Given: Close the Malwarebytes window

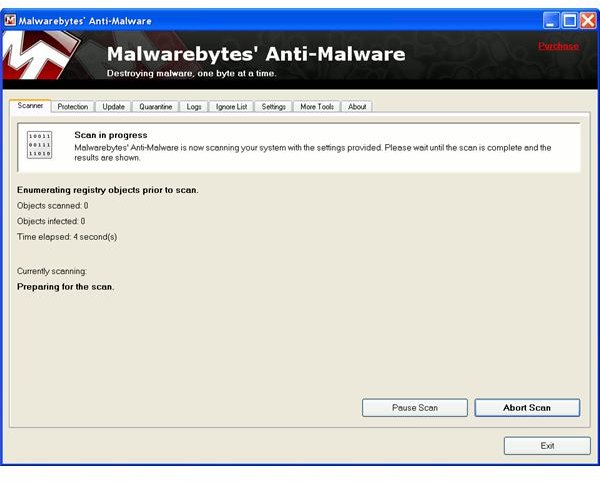Looking at the screenshot, I should point(588,20).
